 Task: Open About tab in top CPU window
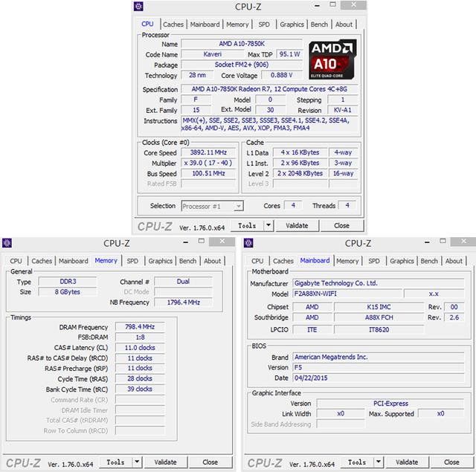[x=344, y=25]
